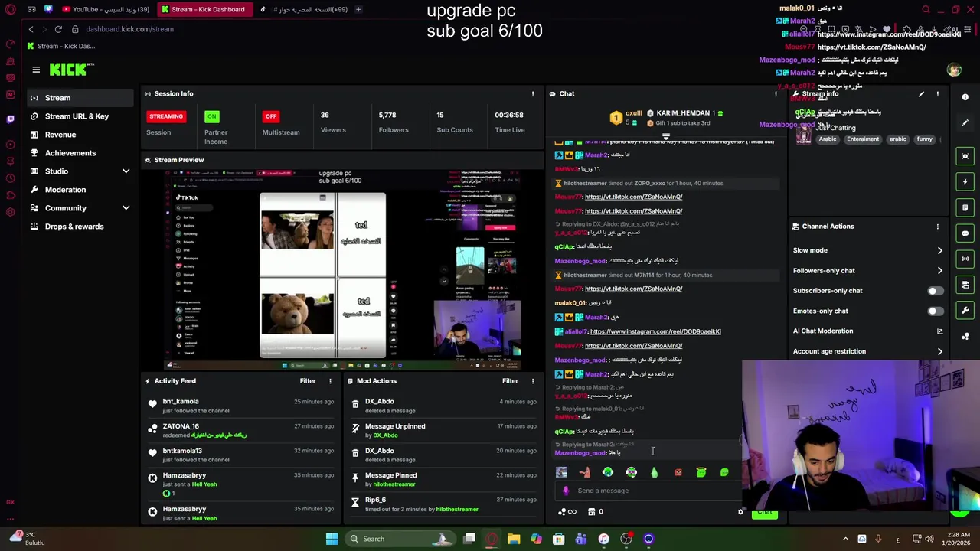Open hilothestreamer under Message Pinned

point(394,484)
